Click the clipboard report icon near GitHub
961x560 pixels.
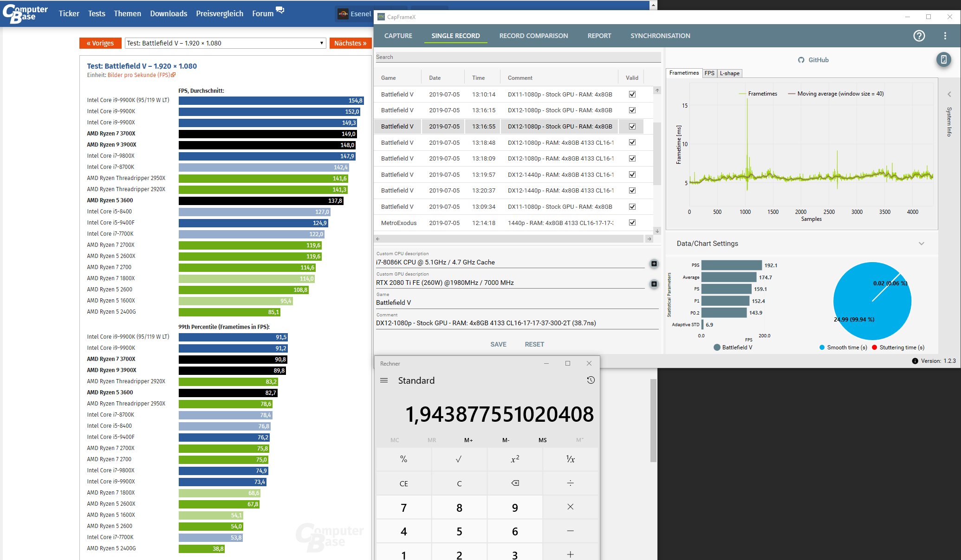click(943, 59)
